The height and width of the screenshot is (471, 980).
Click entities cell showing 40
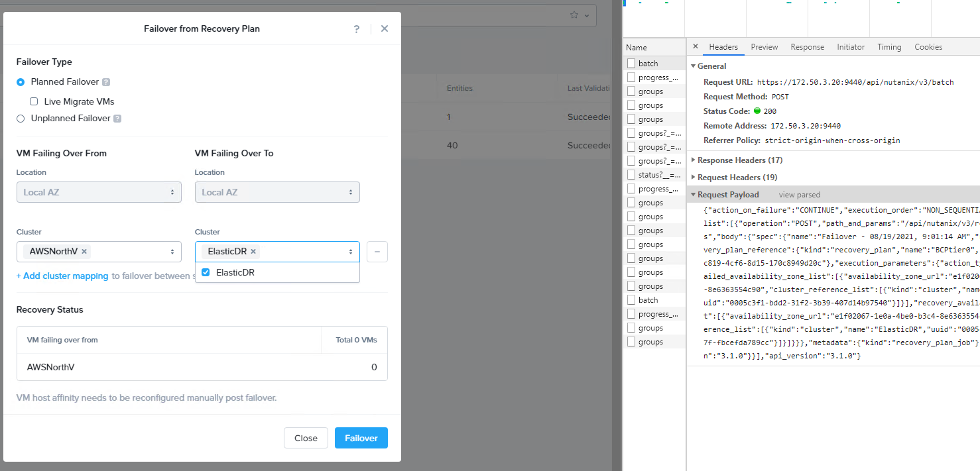452,145
